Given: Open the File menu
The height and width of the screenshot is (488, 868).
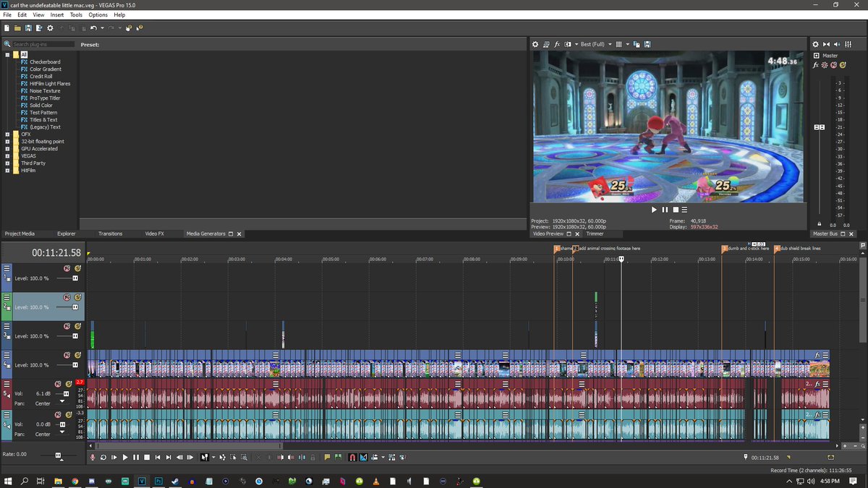Looking at the screenshot, I should (x=7, y=14).
